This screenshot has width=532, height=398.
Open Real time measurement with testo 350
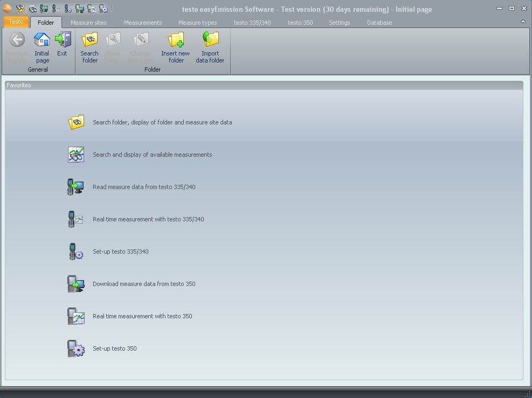(x=142, y=316)
